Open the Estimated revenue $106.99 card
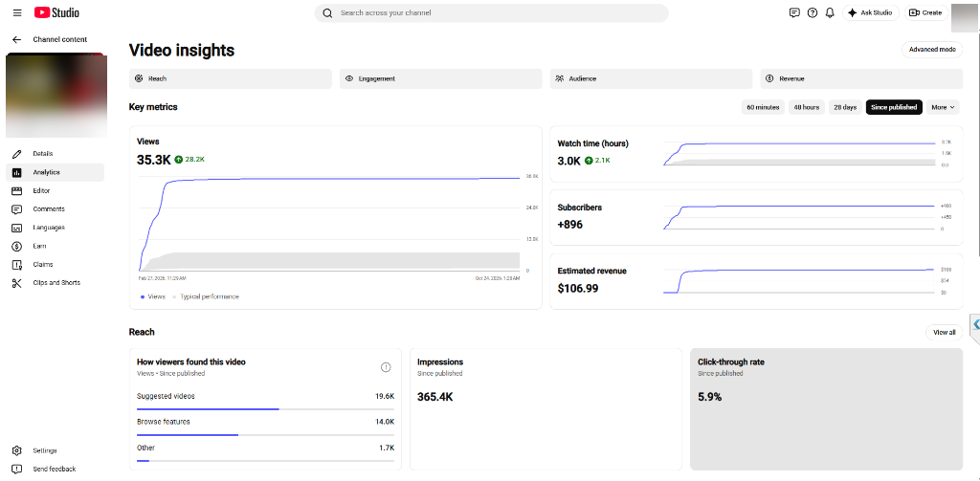The height and width of the screenshot is (481, 980). pos(756,281)
